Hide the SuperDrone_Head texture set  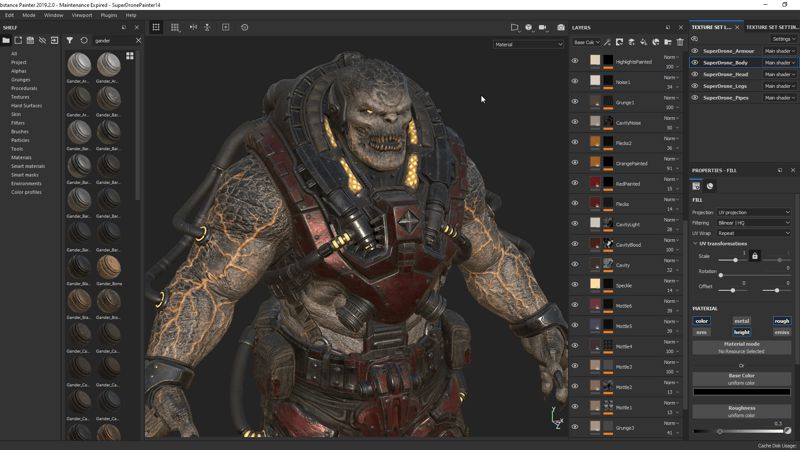[695, 74]
